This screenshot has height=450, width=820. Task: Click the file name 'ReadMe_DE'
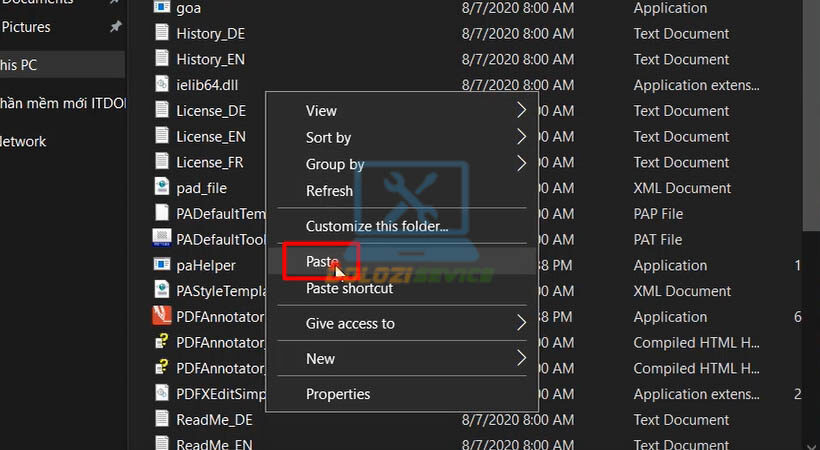click(x=214, y=420)
